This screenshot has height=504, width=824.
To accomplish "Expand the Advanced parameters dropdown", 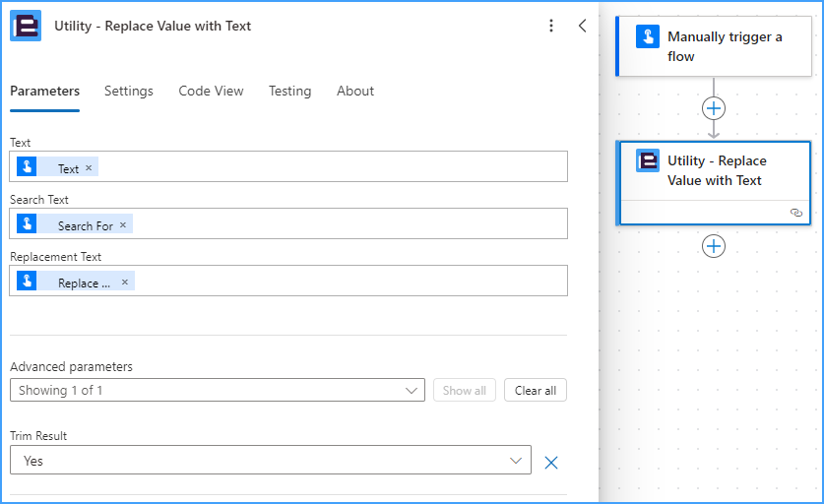I will [217, 390].
